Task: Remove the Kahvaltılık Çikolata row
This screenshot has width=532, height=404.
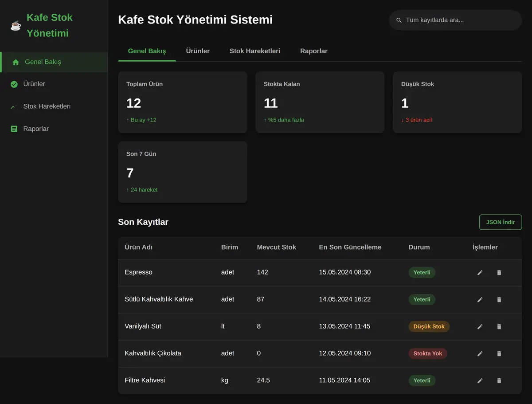Action: coord(499,354)
